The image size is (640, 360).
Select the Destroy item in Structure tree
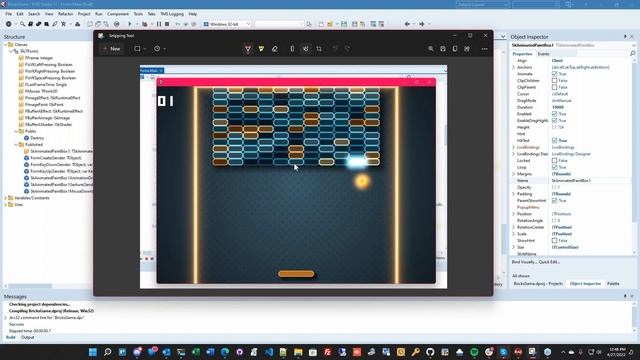coord(37,138)
